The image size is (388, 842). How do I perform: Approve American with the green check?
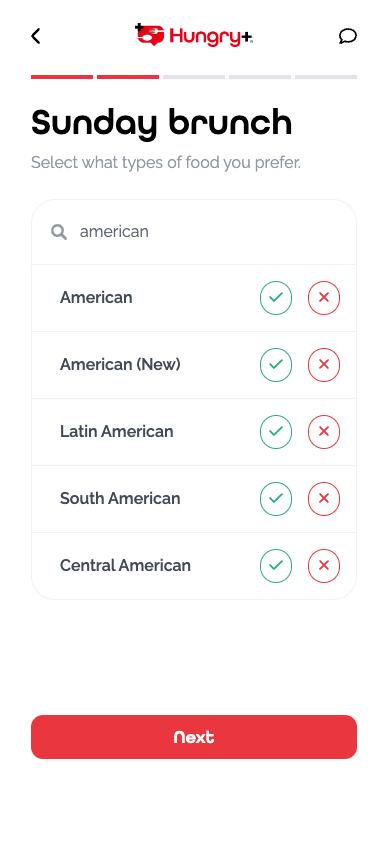click(x=276, y=297)
